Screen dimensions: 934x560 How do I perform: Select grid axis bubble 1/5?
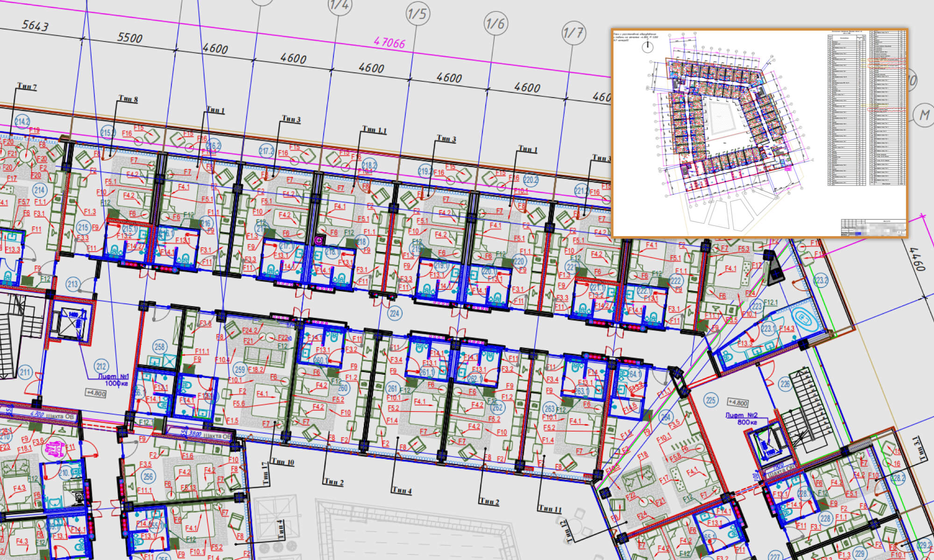pos(417,14)
